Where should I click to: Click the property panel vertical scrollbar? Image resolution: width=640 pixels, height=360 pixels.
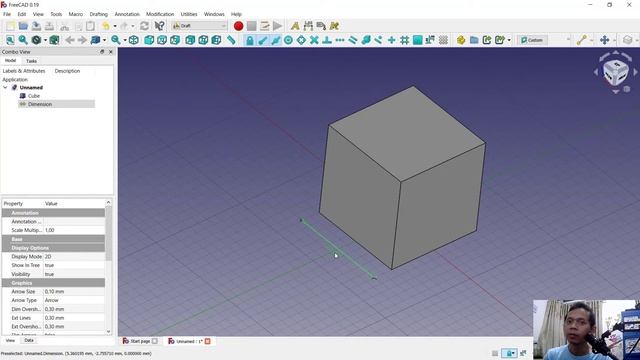pyautogui.click(x=109, y=233)
